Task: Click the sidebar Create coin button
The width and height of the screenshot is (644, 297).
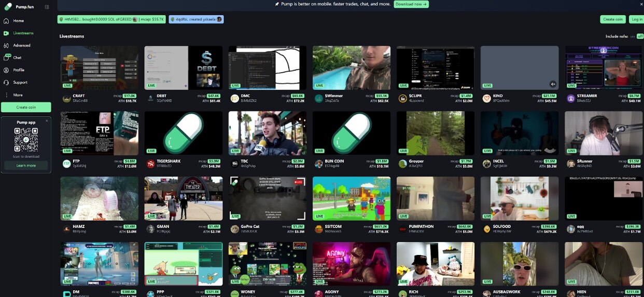Action: (x=26, y=107)
